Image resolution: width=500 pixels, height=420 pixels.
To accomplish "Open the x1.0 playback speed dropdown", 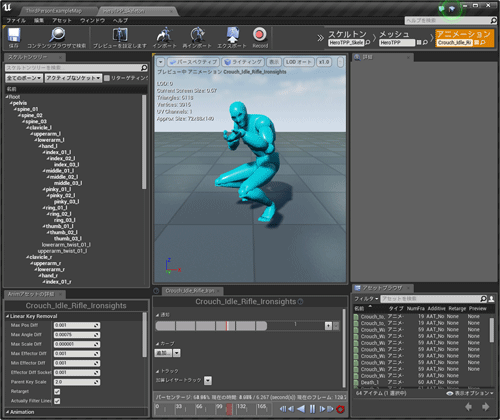I will 324,62.
